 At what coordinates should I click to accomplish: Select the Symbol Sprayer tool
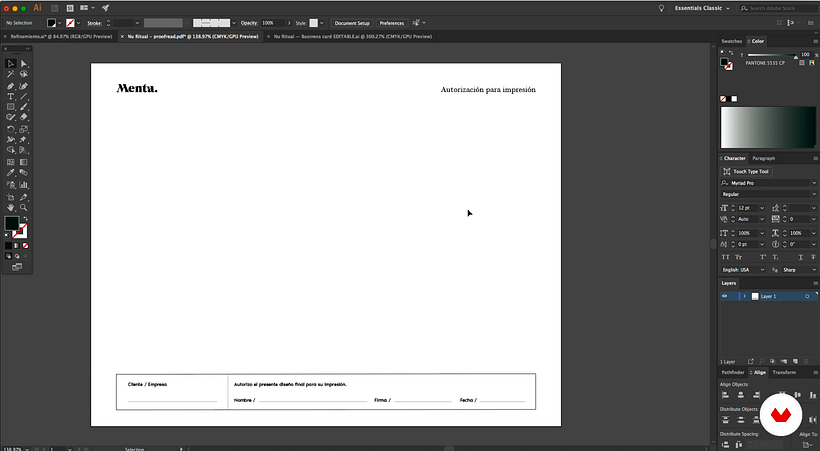10,185
